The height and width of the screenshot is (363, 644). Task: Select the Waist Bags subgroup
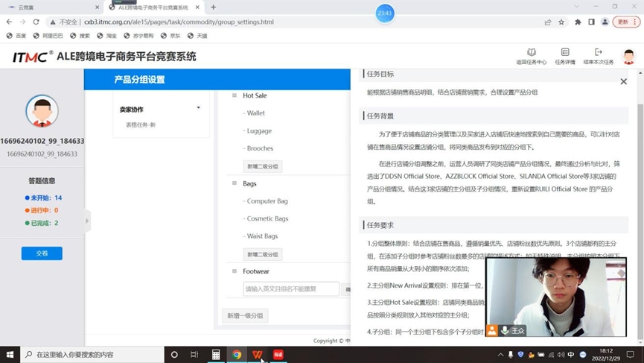tap(263, 236)
